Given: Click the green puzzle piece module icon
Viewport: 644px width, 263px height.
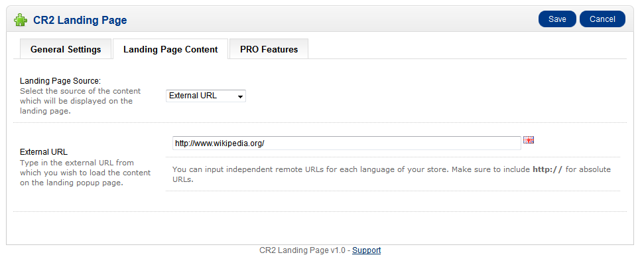Looking at the screenshot, I should 21,20.
